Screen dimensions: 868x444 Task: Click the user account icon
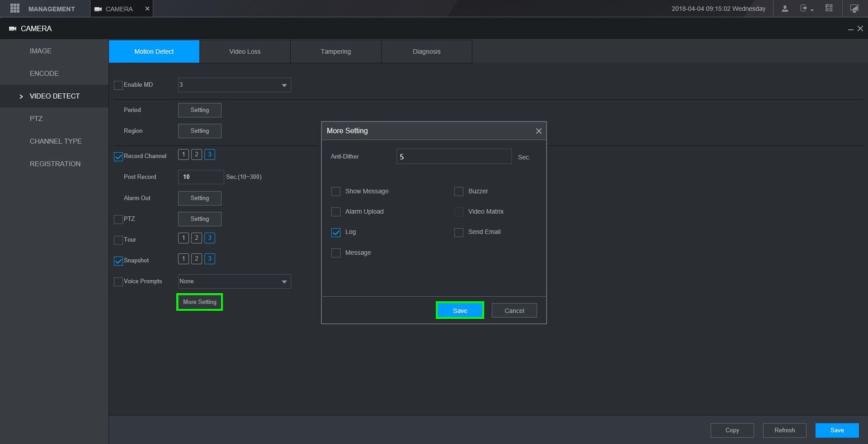784,9
